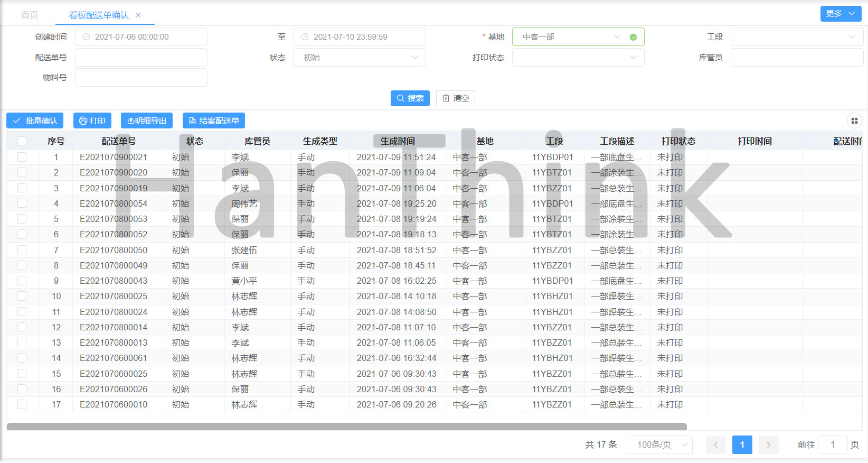Close the 看板配送单确认 tab
The width and height of the screenshot is (868, 463).
138,15
